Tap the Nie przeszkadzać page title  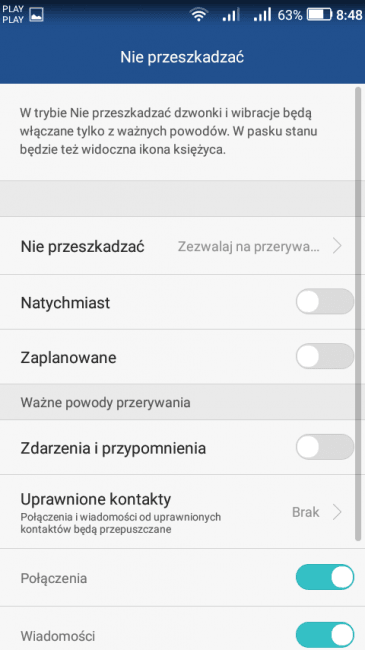pos(182,57)
